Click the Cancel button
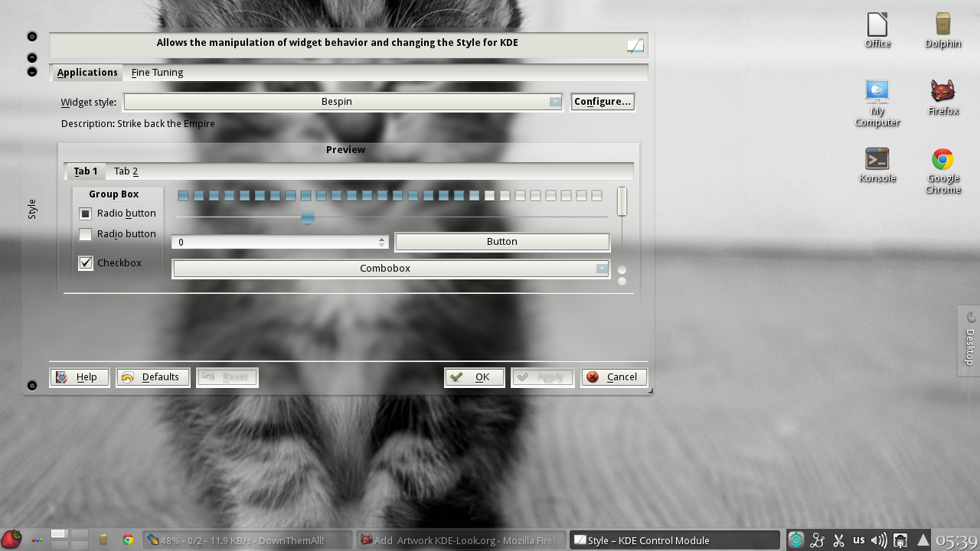 pos(614,377)
